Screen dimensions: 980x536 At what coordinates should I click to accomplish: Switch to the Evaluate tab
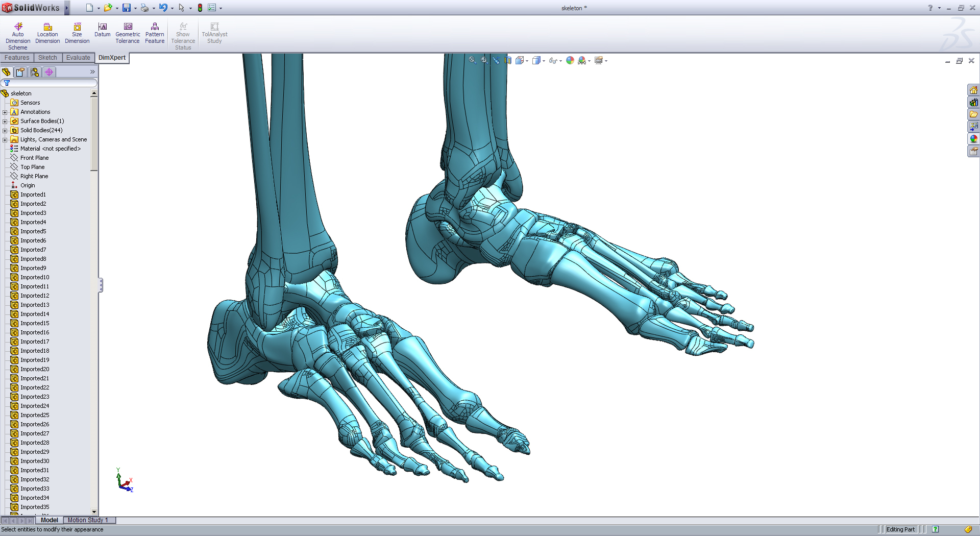[x=78, y=57]
